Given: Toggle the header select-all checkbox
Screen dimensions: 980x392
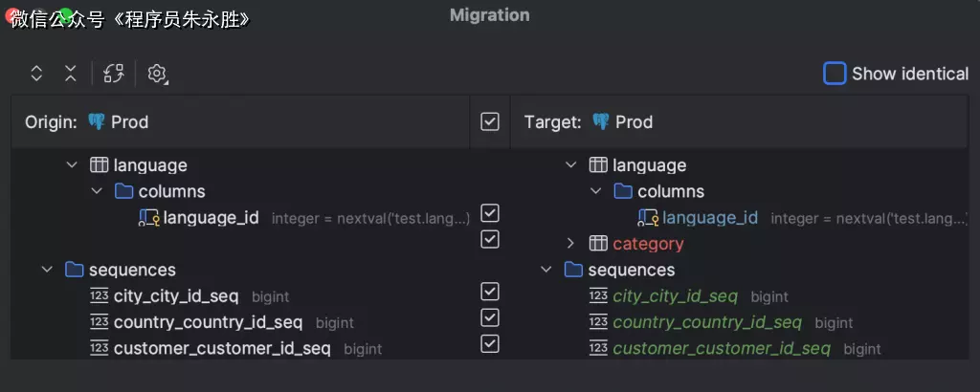Looking at the screenshot, I should pyautogui.click(x=490, y=121).
